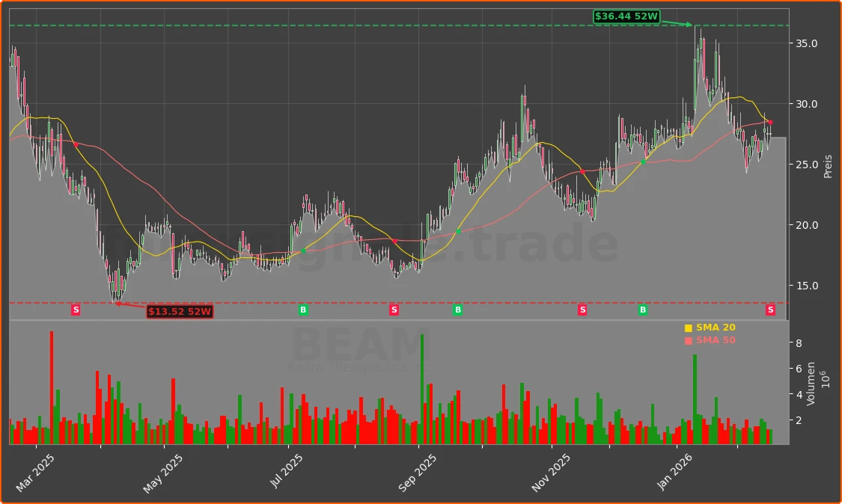Screen dimensions: 842x504
Task: Toggle the SMA 20 legend text
Action: (716, 328)
